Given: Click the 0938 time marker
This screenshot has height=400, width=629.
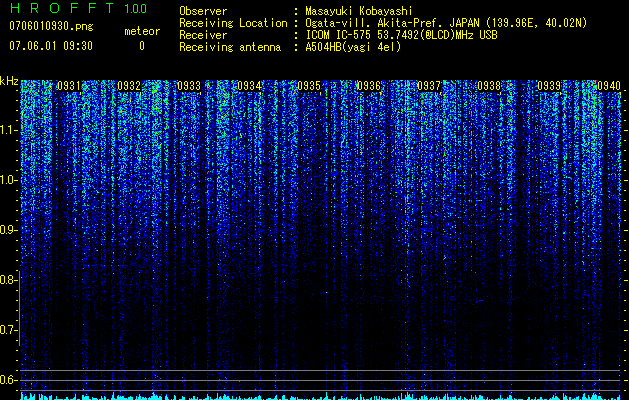Looking at the screenshot, I should (489, 86).
